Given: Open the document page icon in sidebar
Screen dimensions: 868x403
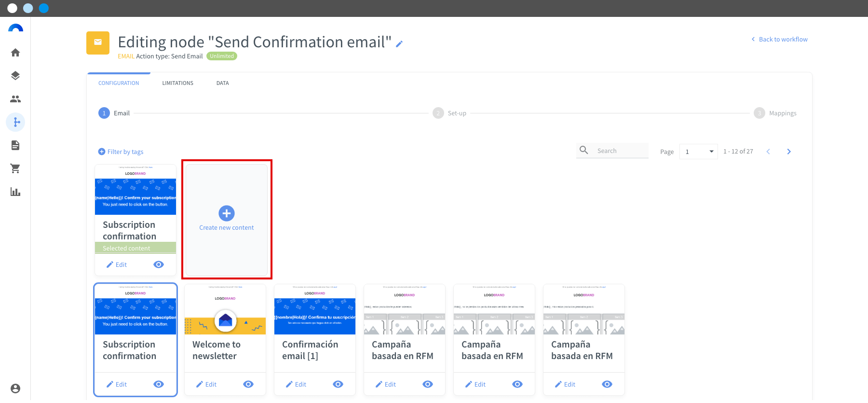Looking at the screenshot, I should point(15,145).
